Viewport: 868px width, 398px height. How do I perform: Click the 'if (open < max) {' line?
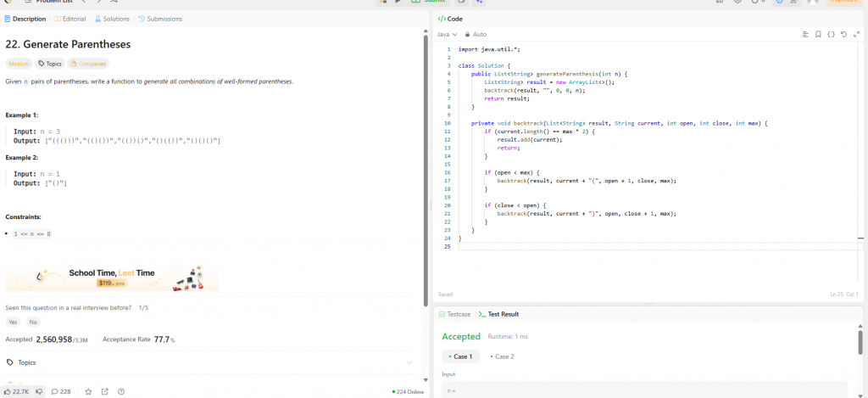click(512, 172)
